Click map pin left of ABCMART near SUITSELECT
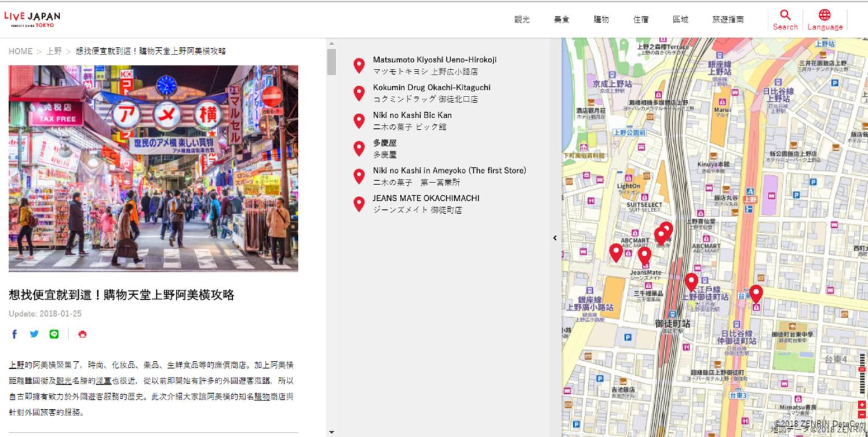This screenshot has width=868, height=437. click(x=616, y=253)
